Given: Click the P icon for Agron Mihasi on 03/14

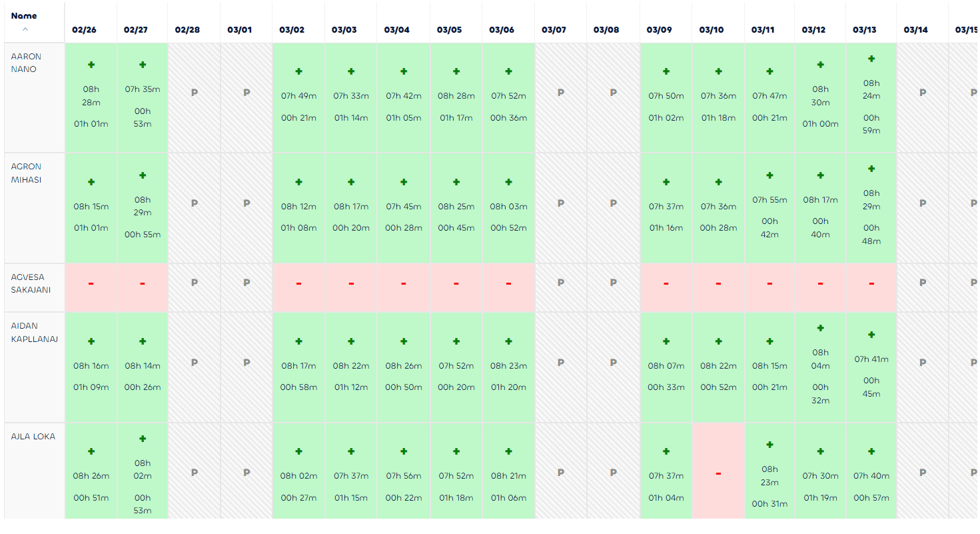Looking at the screenshot, I should coord(923,203).
